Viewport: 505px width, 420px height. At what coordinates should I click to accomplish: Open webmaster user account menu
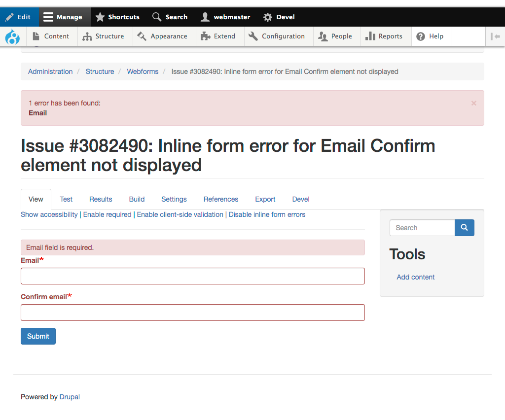point(225,17)
